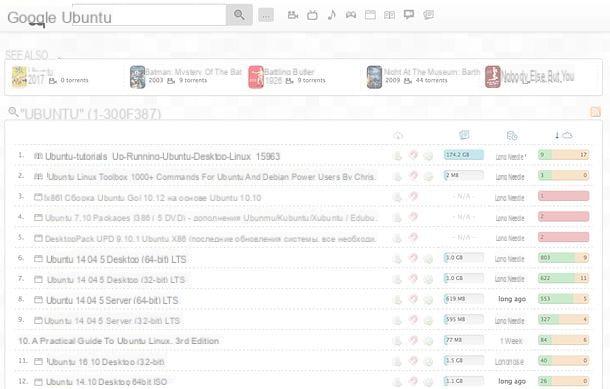Viewport: 610px width, 389px height.
Task: Click magnet icon for Ubuntu 14.04.5 Server 64-bit
Action: click(413, 299)
